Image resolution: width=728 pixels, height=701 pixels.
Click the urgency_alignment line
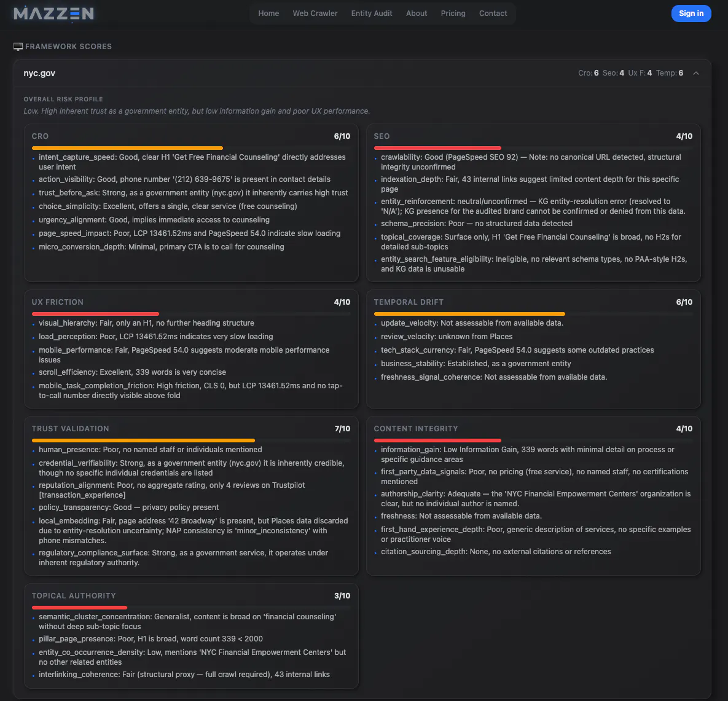(x=154, y=219)
